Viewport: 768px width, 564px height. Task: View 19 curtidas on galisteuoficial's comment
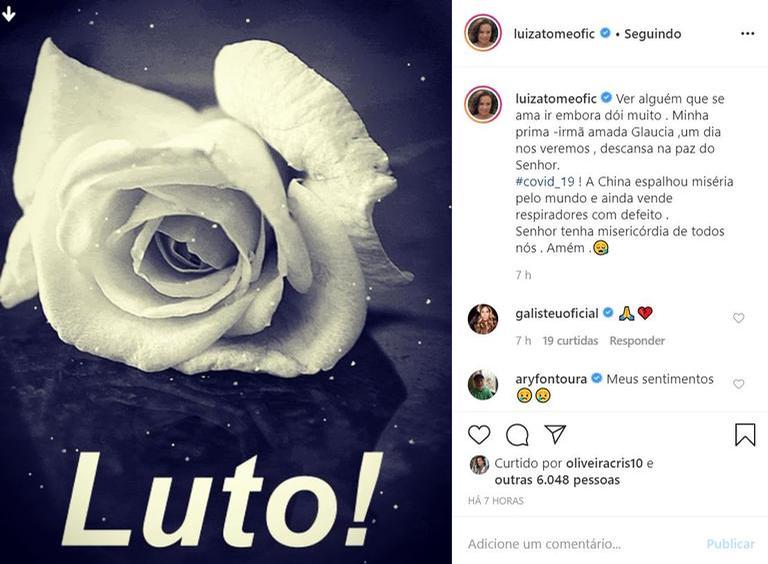(x=570, y=341)
